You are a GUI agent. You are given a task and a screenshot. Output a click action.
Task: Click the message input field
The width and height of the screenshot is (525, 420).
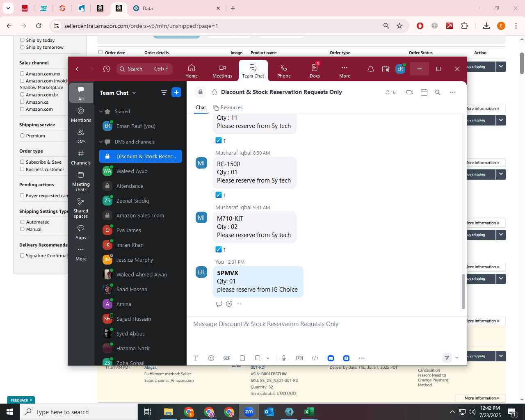click(326, 324)
